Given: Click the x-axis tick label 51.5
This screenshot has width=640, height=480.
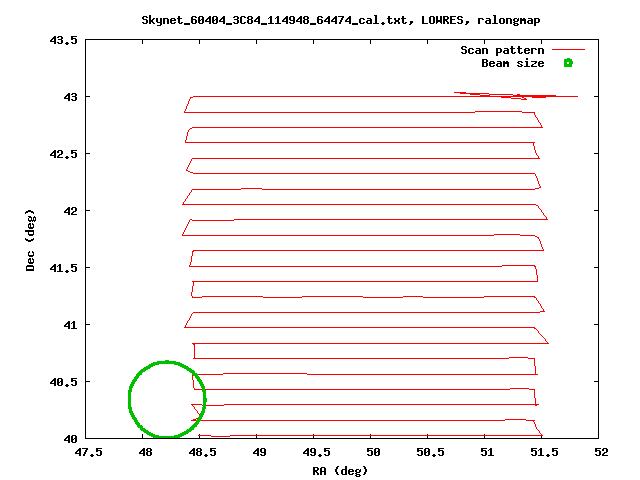Looking at the screenshot, I should [x=544, y=452].
